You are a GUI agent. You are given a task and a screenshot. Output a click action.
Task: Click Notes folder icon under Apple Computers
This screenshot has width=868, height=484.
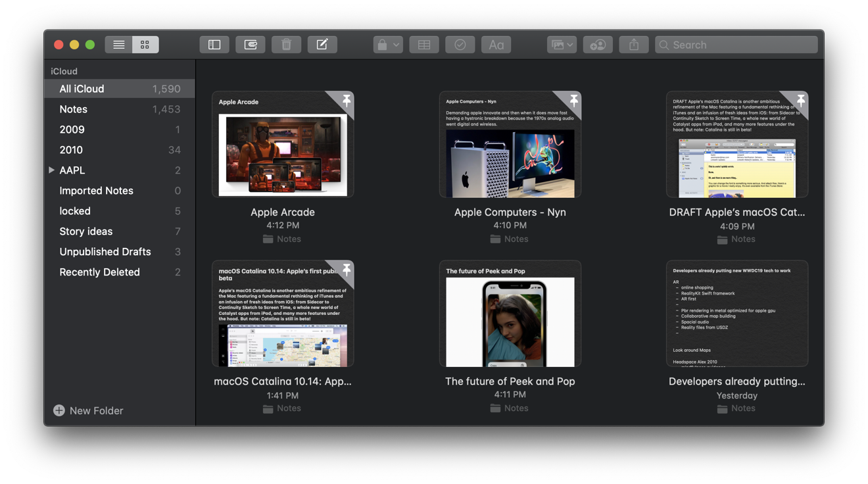click(x=495, y=239)
